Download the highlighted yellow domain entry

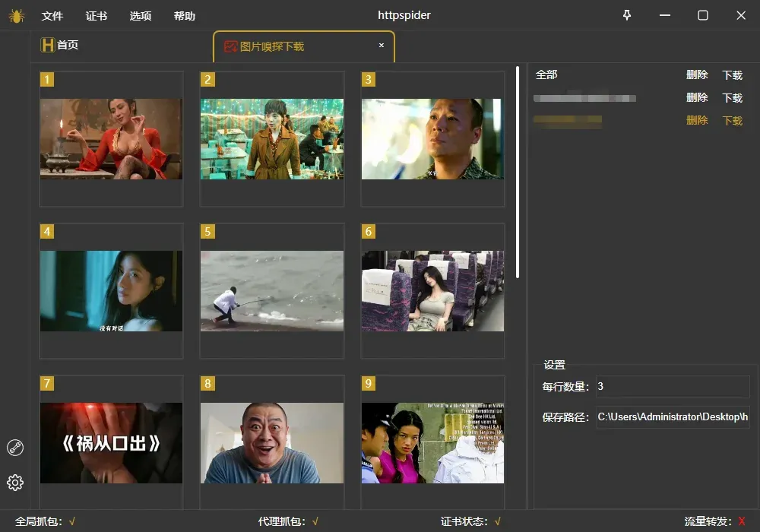coord(733,121)
